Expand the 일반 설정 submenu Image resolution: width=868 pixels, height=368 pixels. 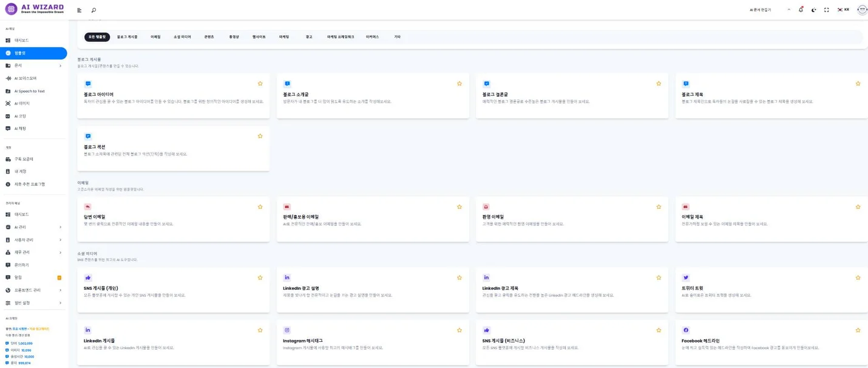pos(33,303)
